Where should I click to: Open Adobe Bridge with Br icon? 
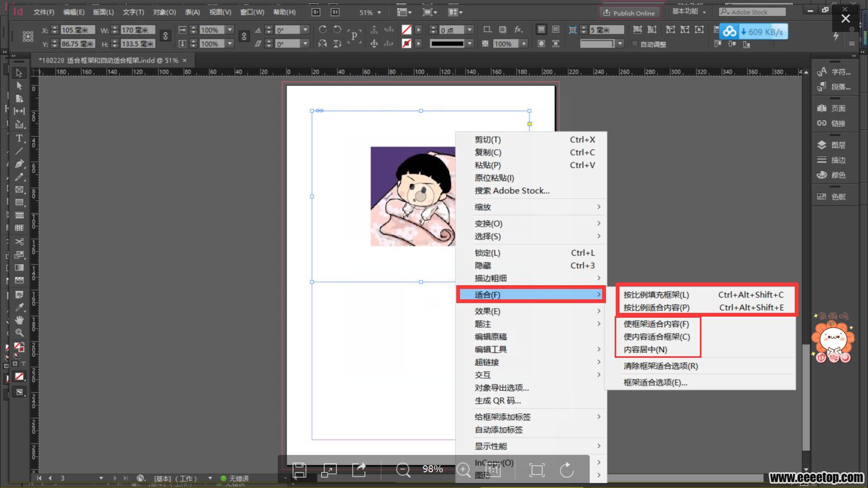(x=316, y=11)
